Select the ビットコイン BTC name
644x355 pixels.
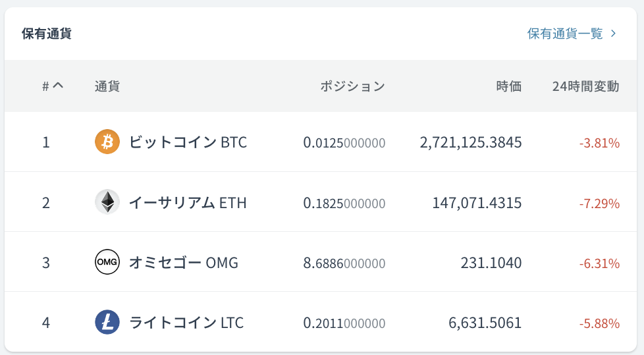188,142
